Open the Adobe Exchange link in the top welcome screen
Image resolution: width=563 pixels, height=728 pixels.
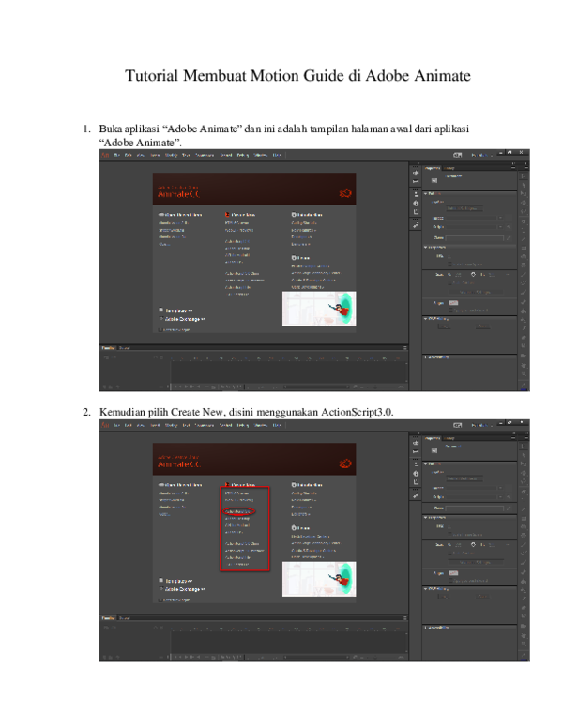coord(186,319)
